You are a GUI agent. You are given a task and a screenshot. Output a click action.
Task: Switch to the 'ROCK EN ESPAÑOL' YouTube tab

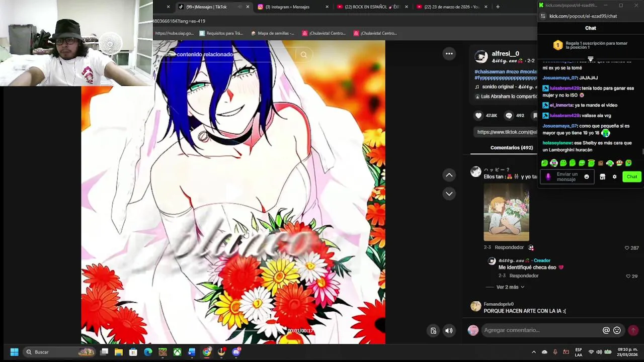(373, 7)
